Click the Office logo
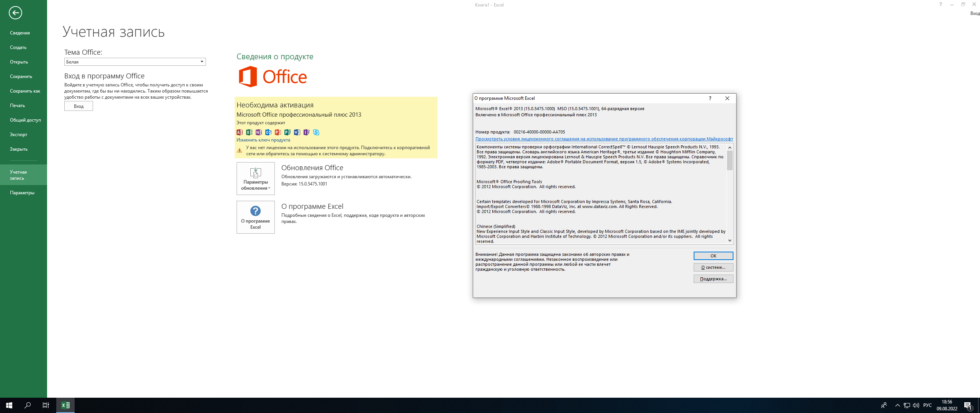 pyautogui.click(x=273, y=76)
